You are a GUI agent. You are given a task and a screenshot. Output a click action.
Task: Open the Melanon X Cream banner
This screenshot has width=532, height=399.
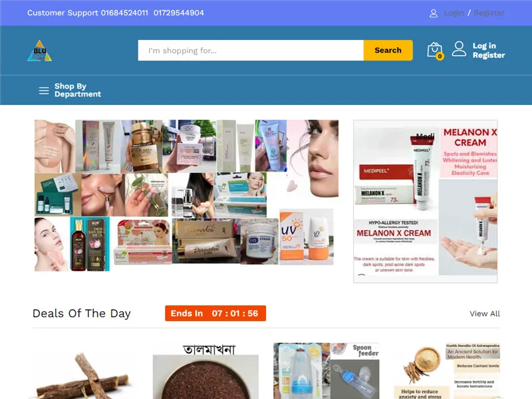tap(426, 201)
